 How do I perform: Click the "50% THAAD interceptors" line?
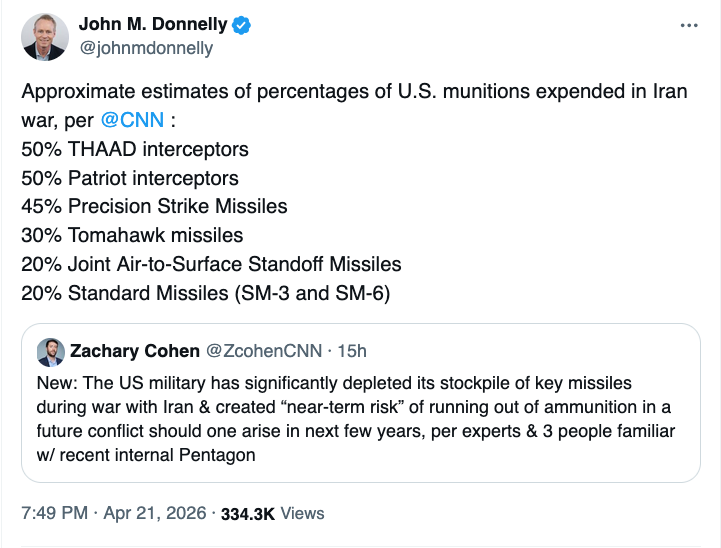pos(134,150)
